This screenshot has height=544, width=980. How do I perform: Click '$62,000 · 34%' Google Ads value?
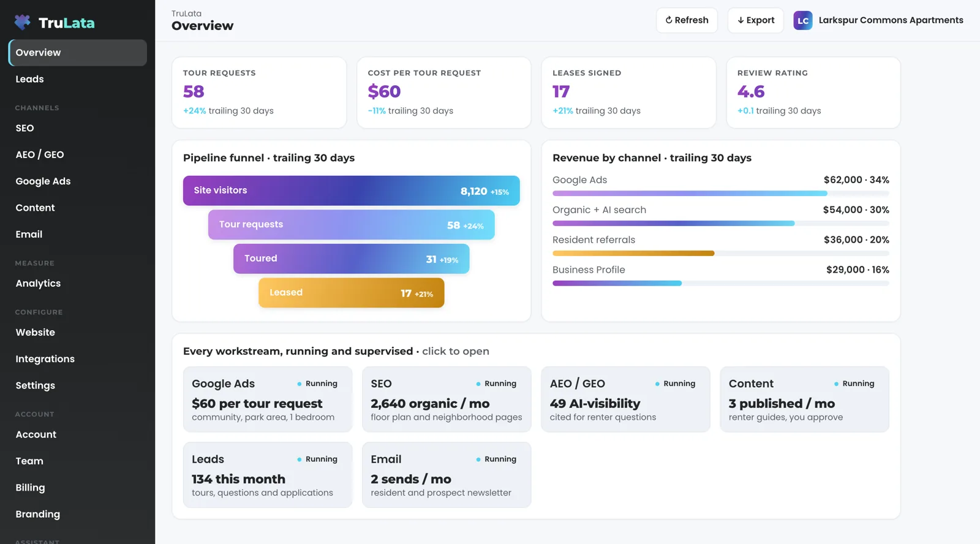(856, 180)
